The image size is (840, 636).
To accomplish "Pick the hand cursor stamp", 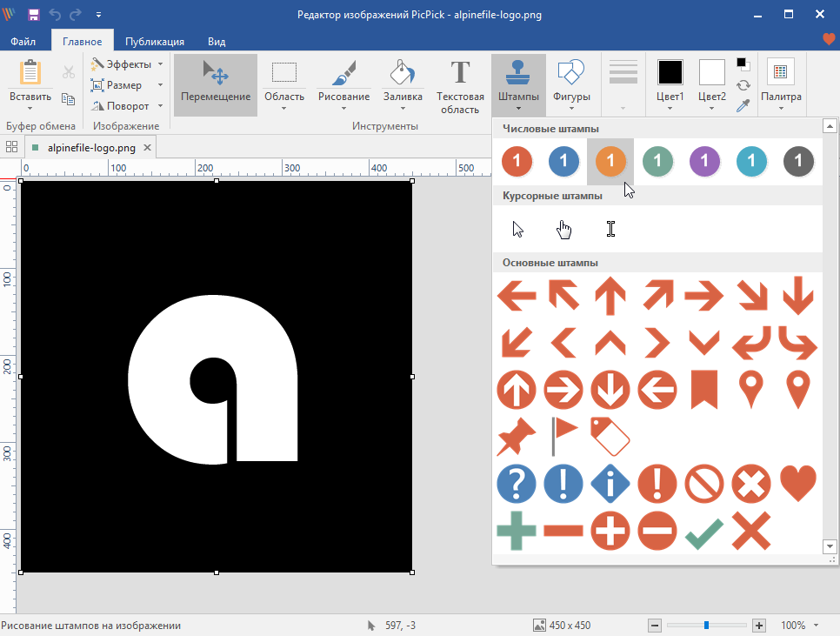I will (564, 229).
